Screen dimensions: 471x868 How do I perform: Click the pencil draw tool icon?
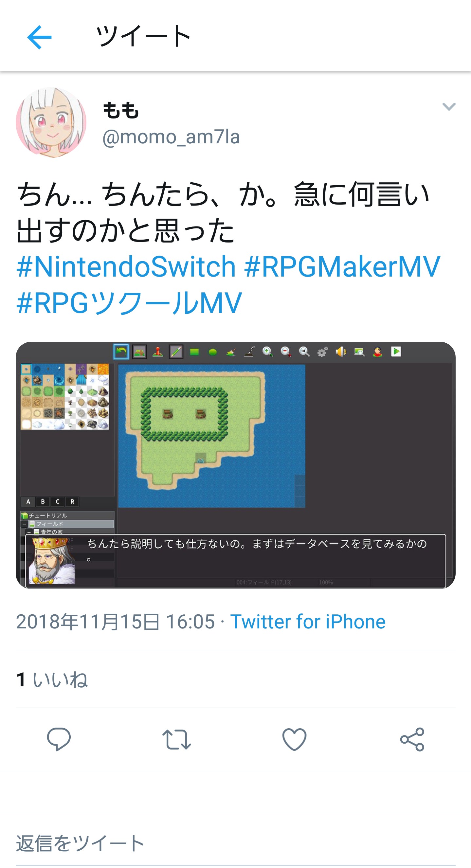coord(176,352)
